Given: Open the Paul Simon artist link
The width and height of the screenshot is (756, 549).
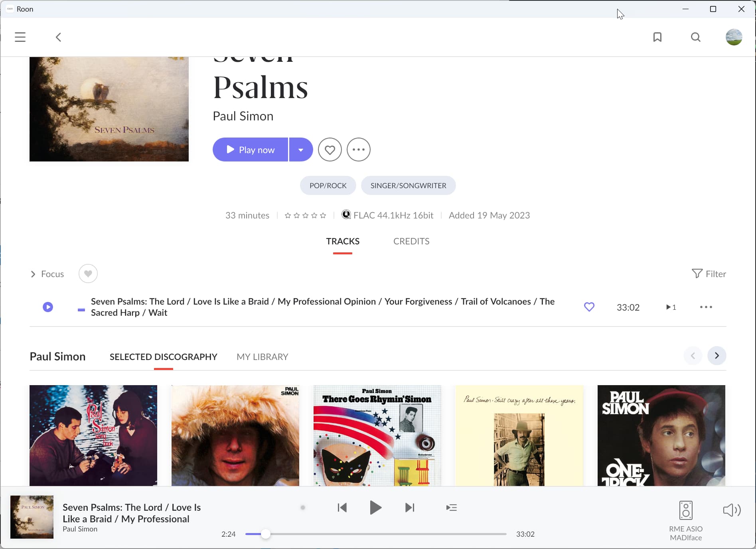Looking at the screenshot, I should tap(243, 116).
